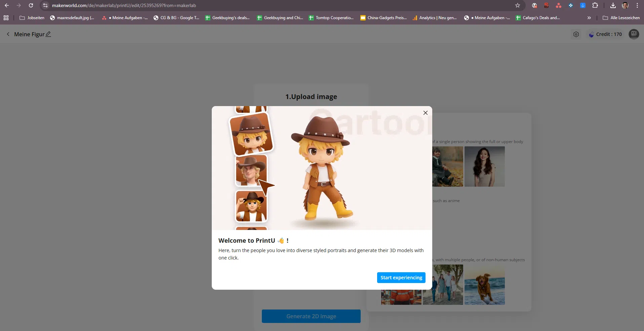
Task: Open the browser Extensions puzzle icon
Action: click(595, 5)
